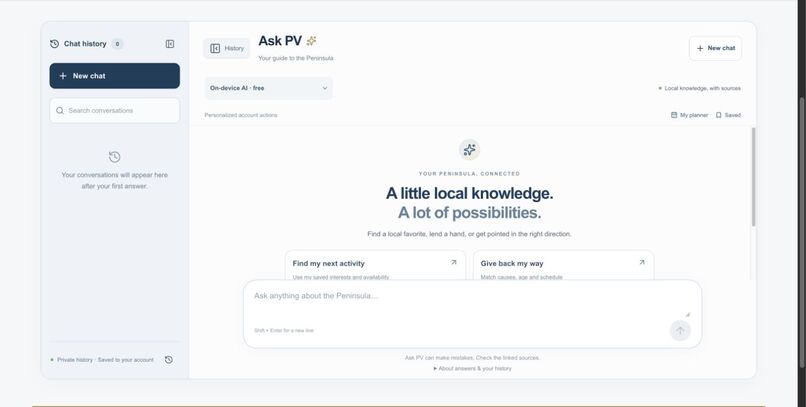The width and height of the screenshot is (806, 407).
Task: Collapse the chat history sidebar panel icon
Action: tap(170, 44)
